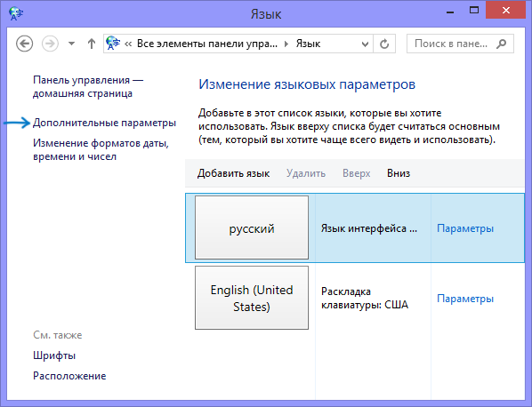The width and height of the screenshot is (532, 407).
Task: Click «Раскладка клавиатуры: США» text
Action: point(365,299)
